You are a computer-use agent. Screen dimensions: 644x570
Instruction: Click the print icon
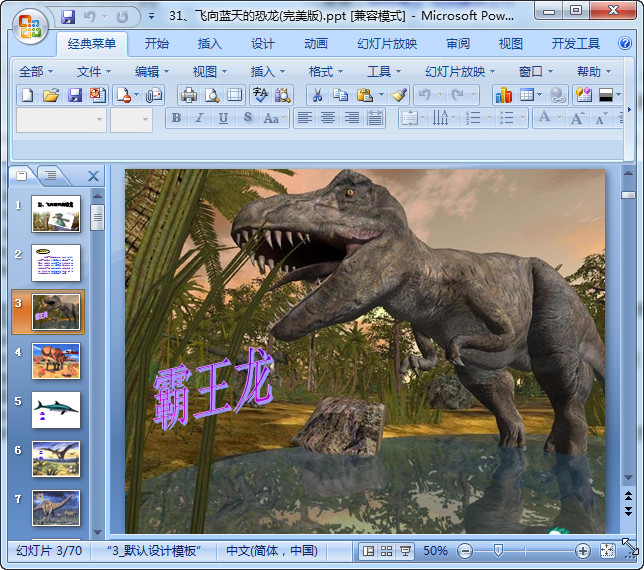click(x=189, y=95)
